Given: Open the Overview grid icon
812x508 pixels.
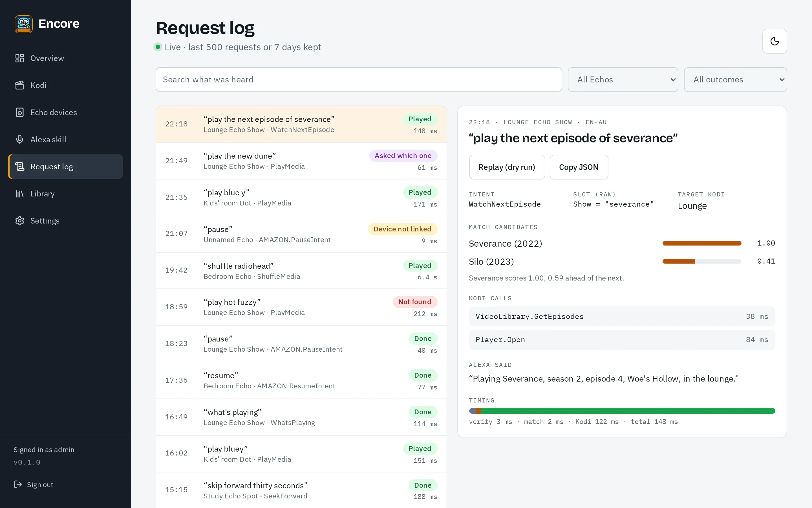Looking at the screenshot, I should click(x=20, y=58).
